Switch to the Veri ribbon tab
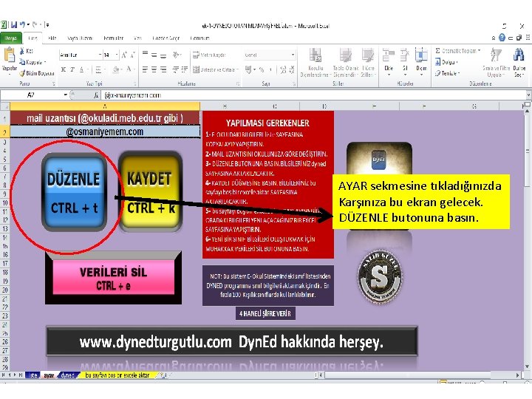This screenshot has width=532, height=399. click(137, 38)
